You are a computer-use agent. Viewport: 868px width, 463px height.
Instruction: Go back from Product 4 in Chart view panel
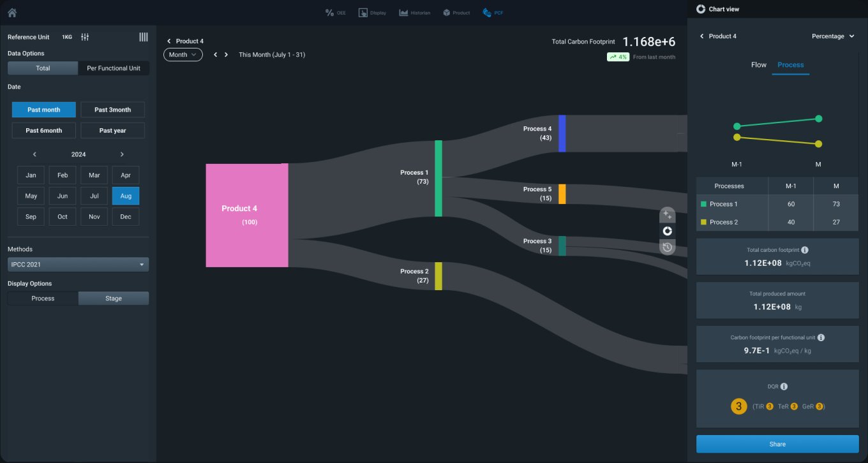pyautogui.click(x=702, y=36)
